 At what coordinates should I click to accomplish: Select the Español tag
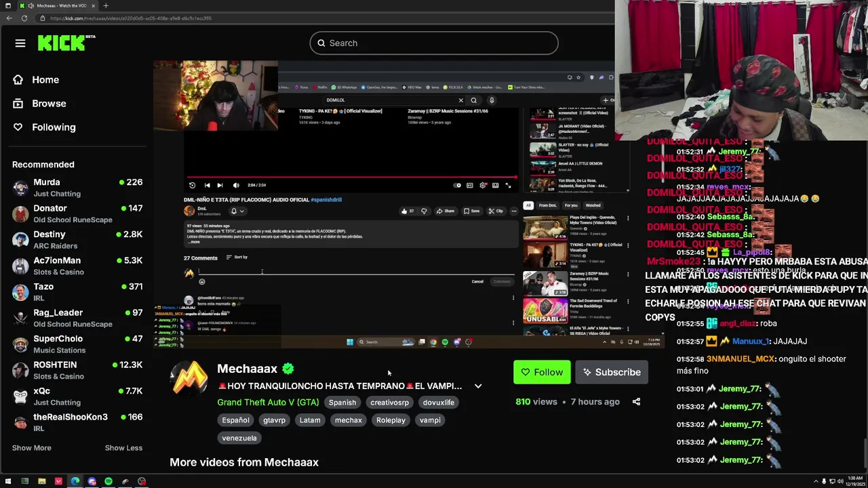(236, 420)
